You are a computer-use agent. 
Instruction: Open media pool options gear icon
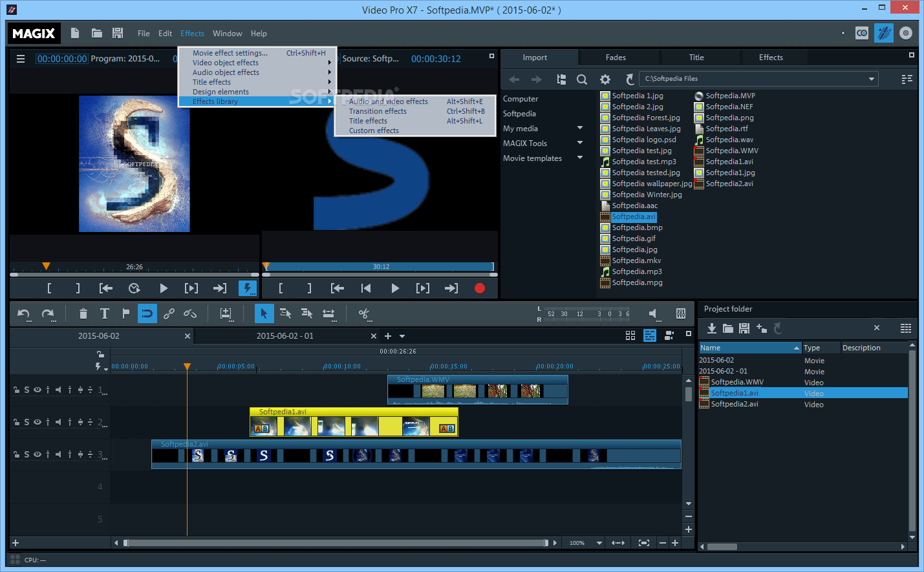point(605,79)
